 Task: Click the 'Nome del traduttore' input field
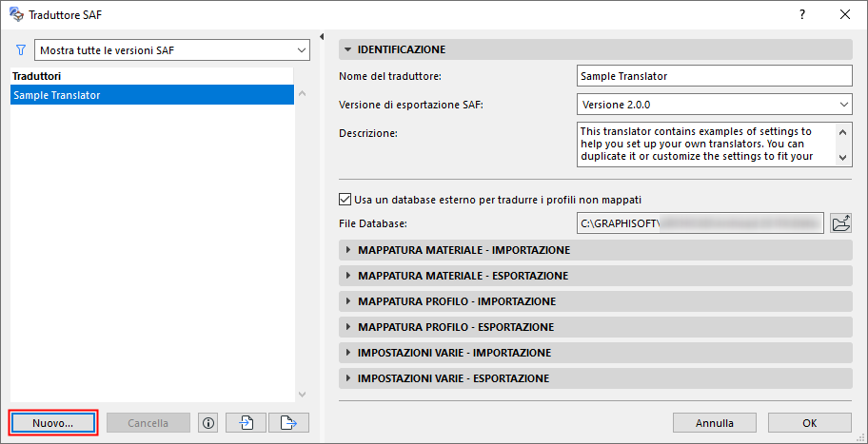pyautogui.click(x=714, y=76)
